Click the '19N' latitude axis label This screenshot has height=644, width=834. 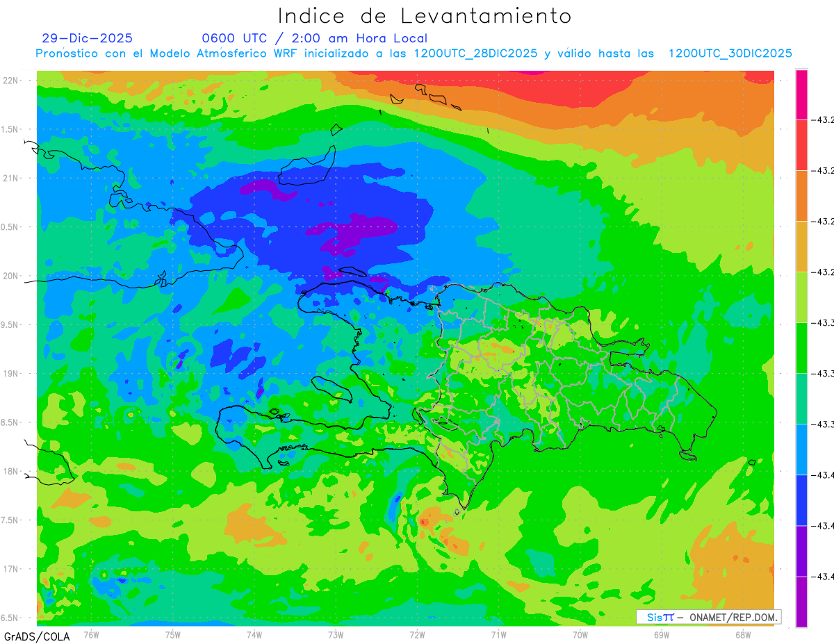(x=11, y=374)
